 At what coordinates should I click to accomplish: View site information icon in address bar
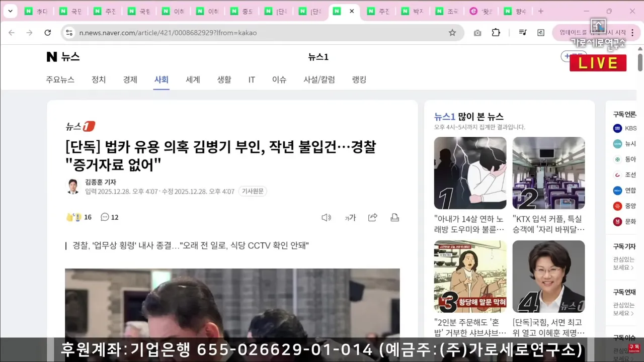click(x=69, y=33)
